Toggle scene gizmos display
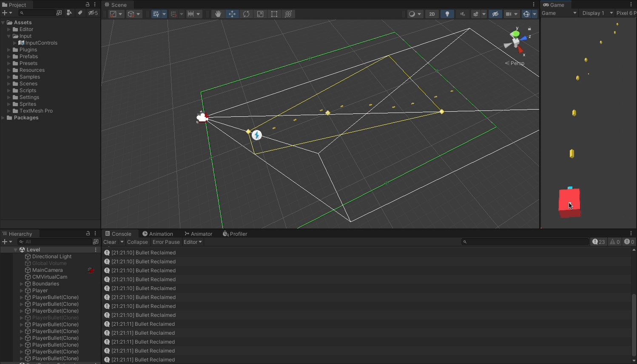This screenshot has height=364, width=637. coord(526,14)
